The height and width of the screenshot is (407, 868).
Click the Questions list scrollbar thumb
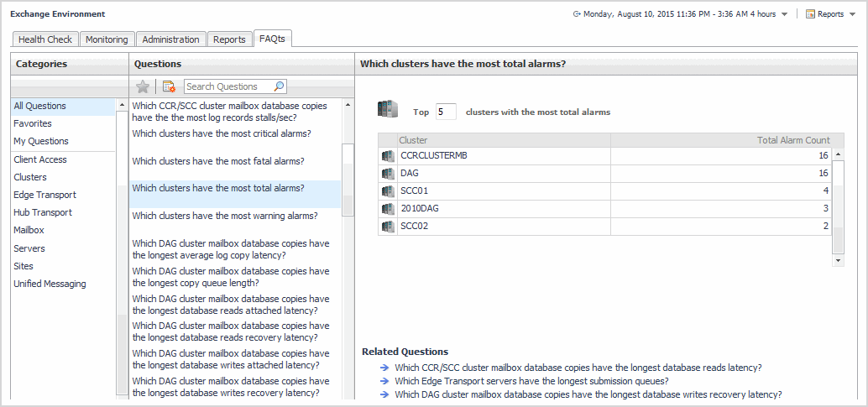(348, 180)
